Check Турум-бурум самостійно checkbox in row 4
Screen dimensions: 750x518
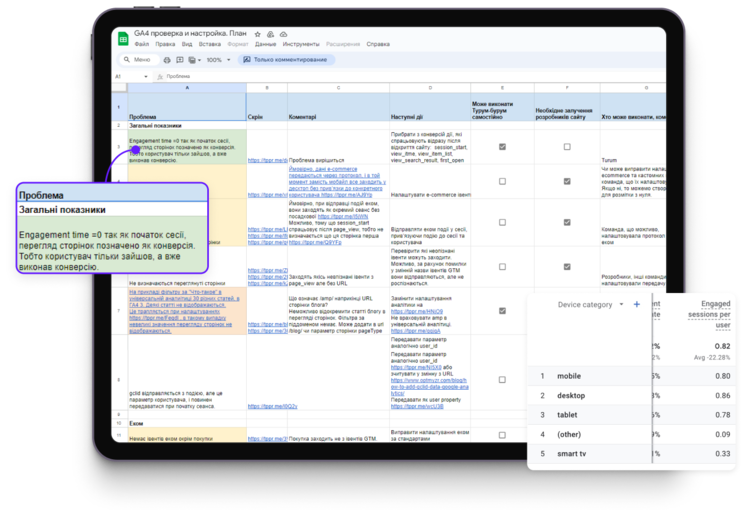(x=502, y=181)
